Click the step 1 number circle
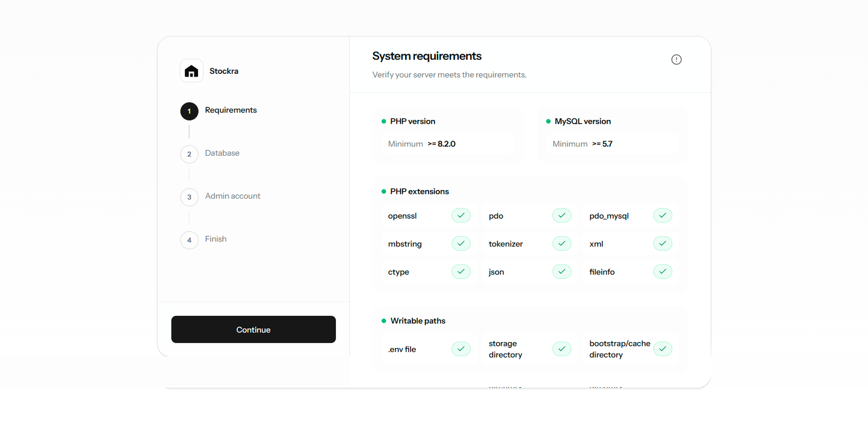Image resolution: width=868 pixels, height=424 pixels. coord(189,111)
